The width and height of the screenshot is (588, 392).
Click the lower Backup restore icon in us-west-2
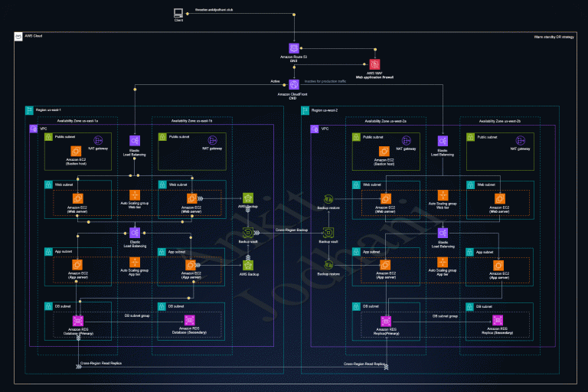[x=328, y=265]
